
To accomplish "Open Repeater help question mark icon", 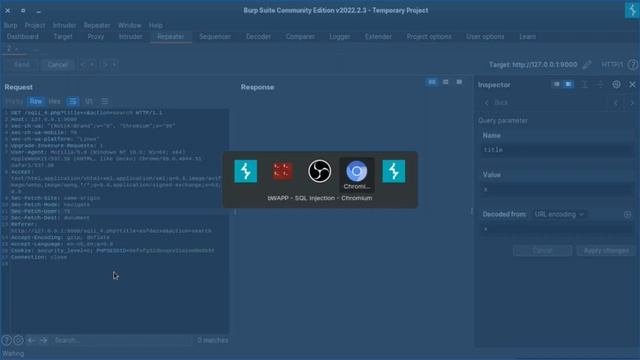I will point(633,64).
